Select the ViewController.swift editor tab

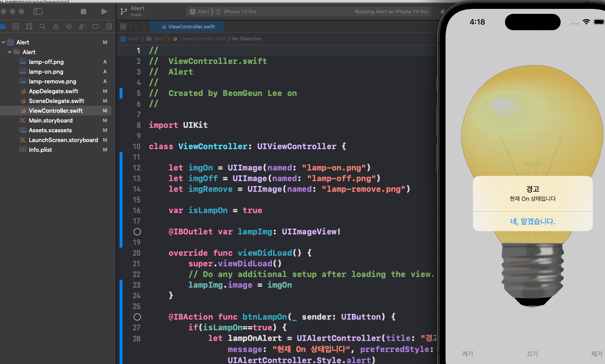[187, 27]
